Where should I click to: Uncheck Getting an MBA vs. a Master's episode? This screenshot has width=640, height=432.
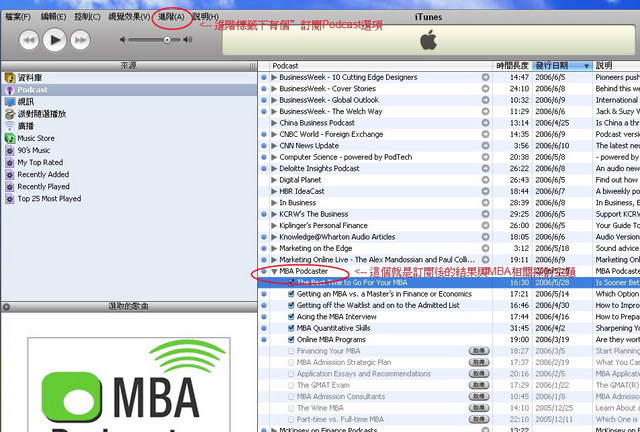(291, 294)
